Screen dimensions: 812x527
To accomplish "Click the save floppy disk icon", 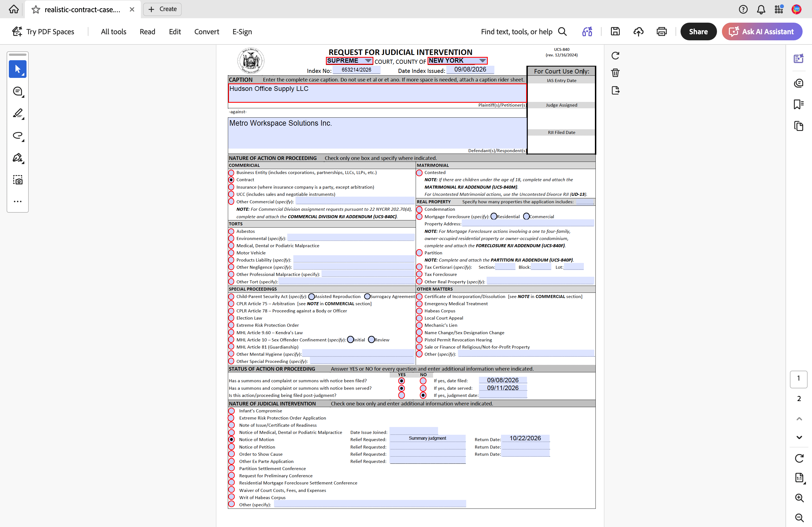I will [x=615, y=32].
